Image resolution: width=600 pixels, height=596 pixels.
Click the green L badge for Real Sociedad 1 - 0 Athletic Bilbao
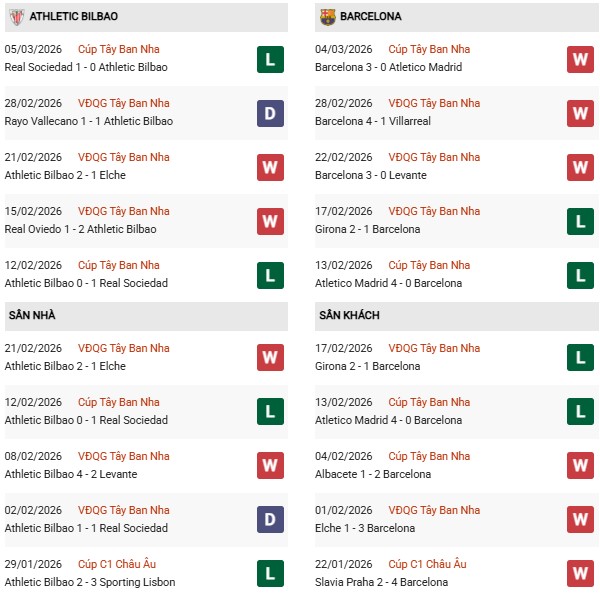point(270,59)
